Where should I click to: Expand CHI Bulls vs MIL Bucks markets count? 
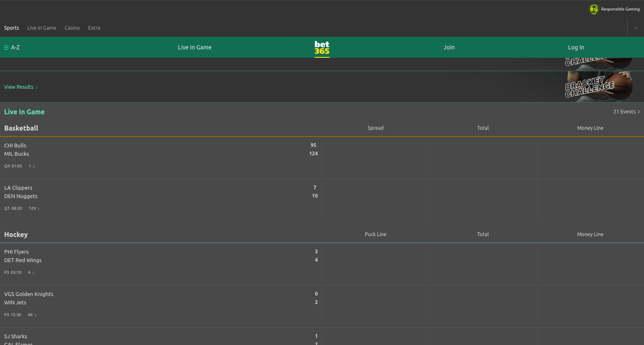32,166
